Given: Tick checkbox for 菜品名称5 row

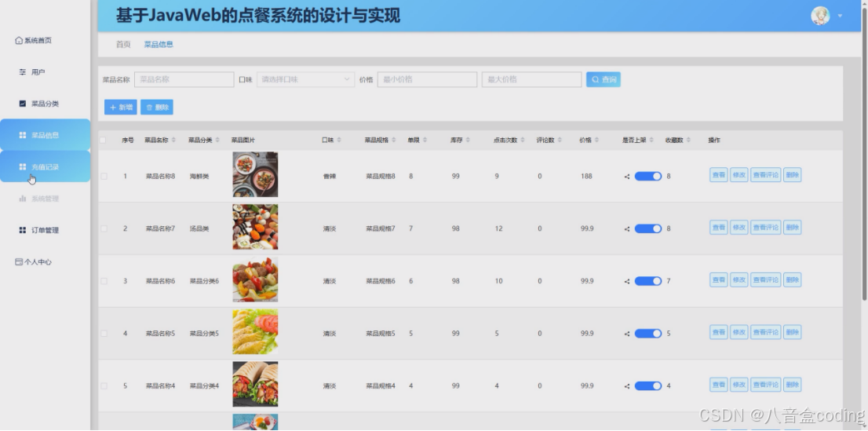Looking at the screenshot, I should coord(104,334).
